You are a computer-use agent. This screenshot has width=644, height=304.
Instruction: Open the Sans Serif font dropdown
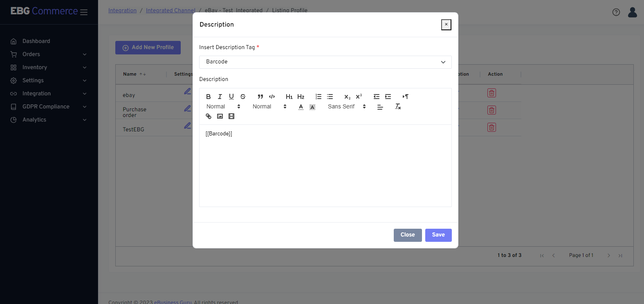[347, 106]
